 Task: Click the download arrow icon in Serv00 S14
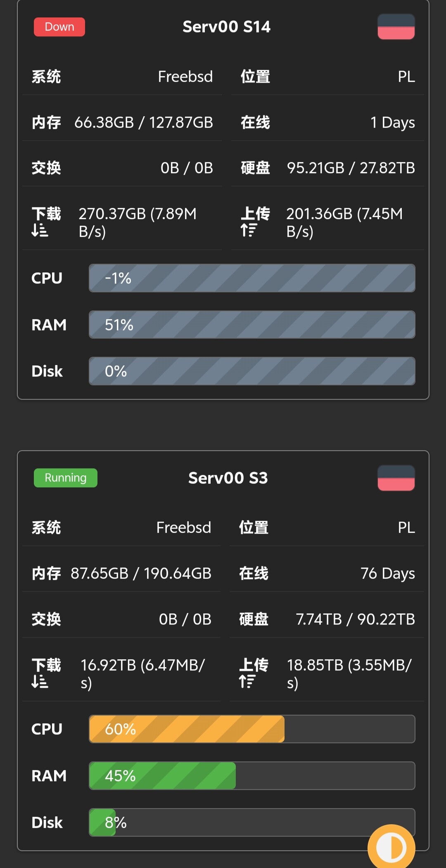pyautogui.click(x=40, y=230)
